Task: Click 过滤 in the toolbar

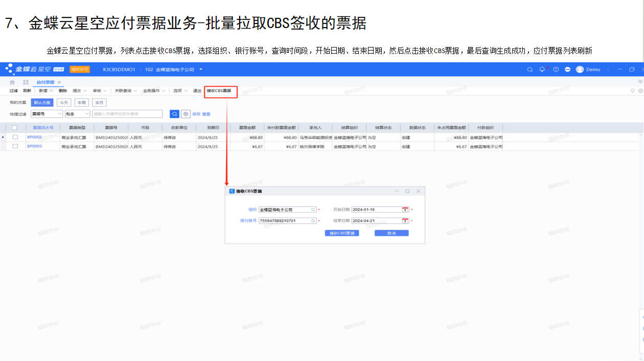Action: 14,90
